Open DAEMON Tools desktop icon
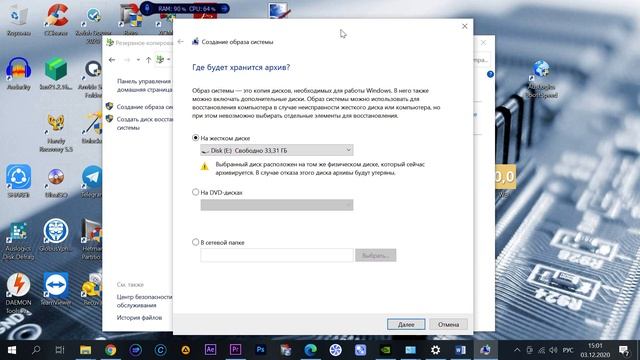This screenshot has height=360, width=640. (18, 293)
